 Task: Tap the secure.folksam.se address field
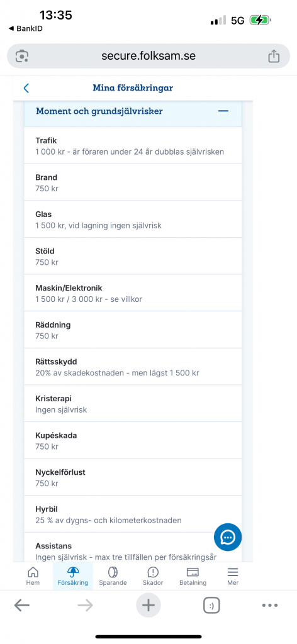[x=148, y=56]
